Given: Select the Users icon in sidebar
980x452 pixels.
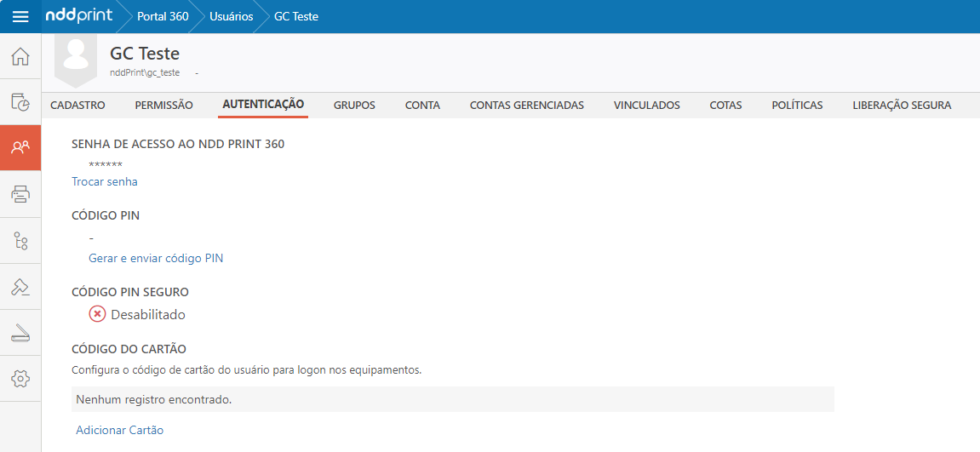Looking at the screenshot, I should 20,148.
